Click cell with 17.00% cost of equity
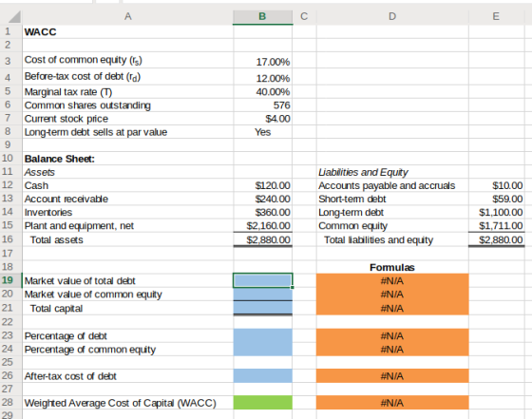532x419 pixels. point(262,61)
